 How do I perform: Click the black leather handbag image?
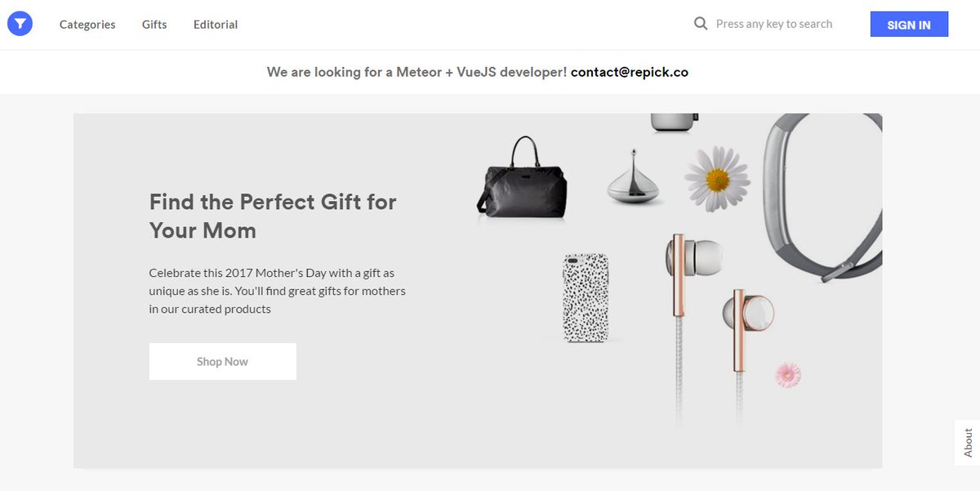[523, 180]
